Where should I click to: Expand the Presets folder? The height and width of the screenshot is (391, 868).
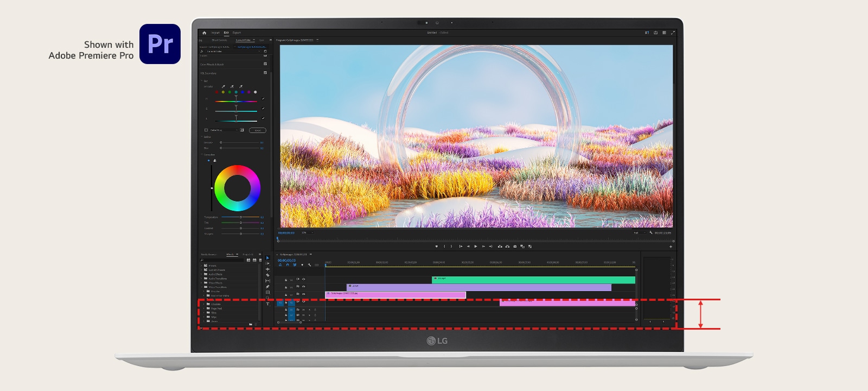coord(201,266)
